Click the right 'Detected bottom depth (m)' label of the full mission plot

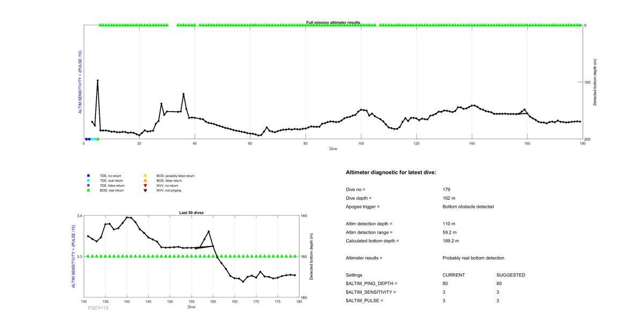tap(595, 82)
